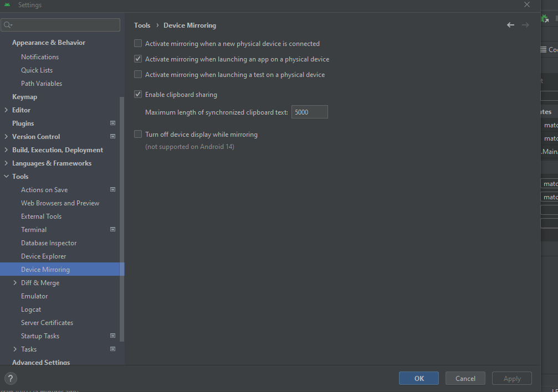This screenshot has height=392, width=558.
Task: Click the help question mark icon
Action: tap(11, 378)
